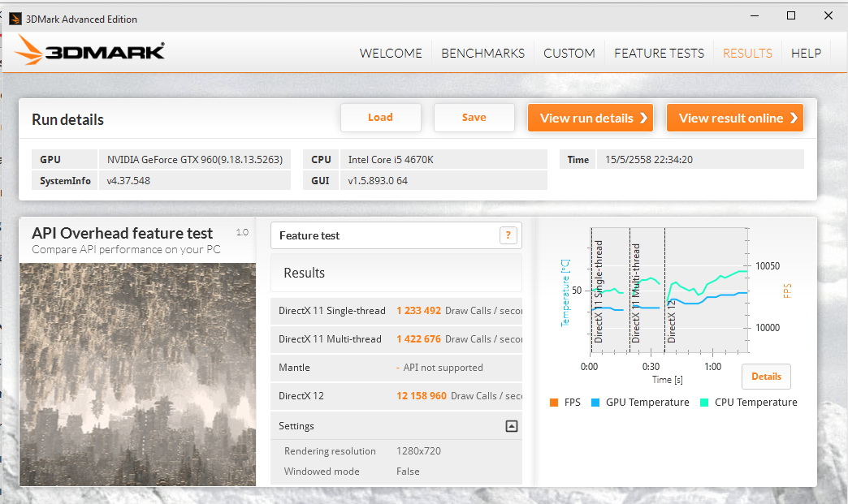Click the Results heading
848x504 pixels.
[305, 273]
